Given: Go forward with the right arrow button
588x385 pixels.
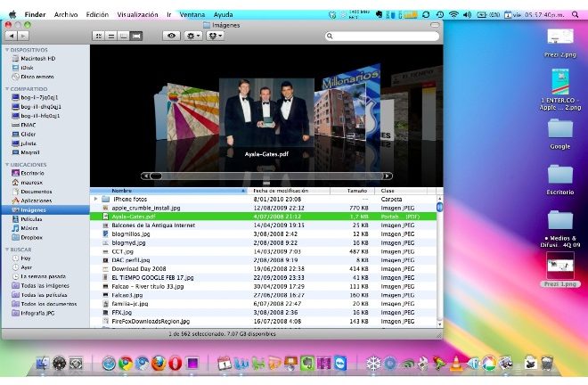Looking at the screenshot, I should pyautogui.click(x=23, y=36).
